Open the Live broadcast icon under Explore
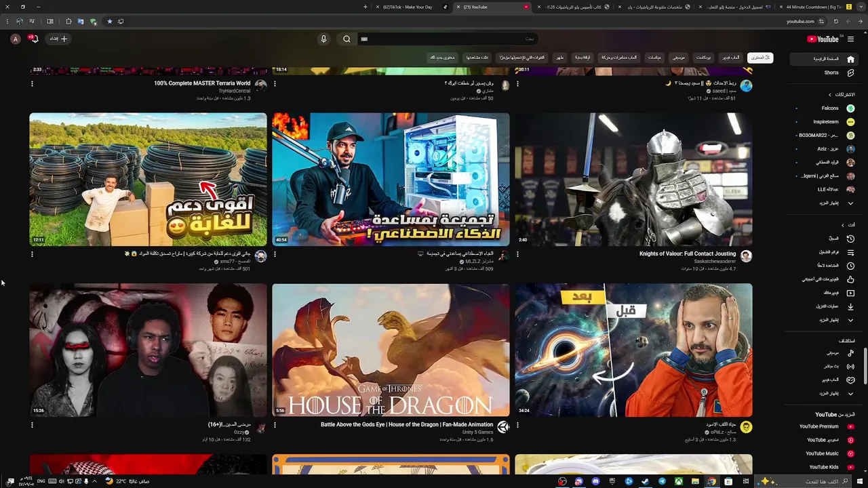This screenshot has width=868, height=488. 850,367
